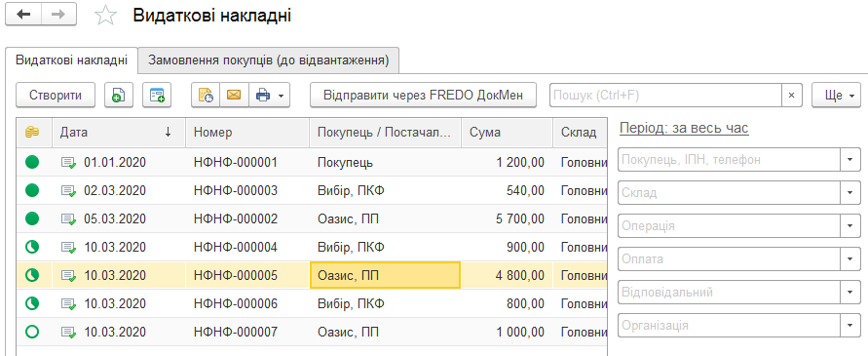This screenshot has height=356, width=868.
Task: Sort by the Сума column header
Action: pos(508,132)
